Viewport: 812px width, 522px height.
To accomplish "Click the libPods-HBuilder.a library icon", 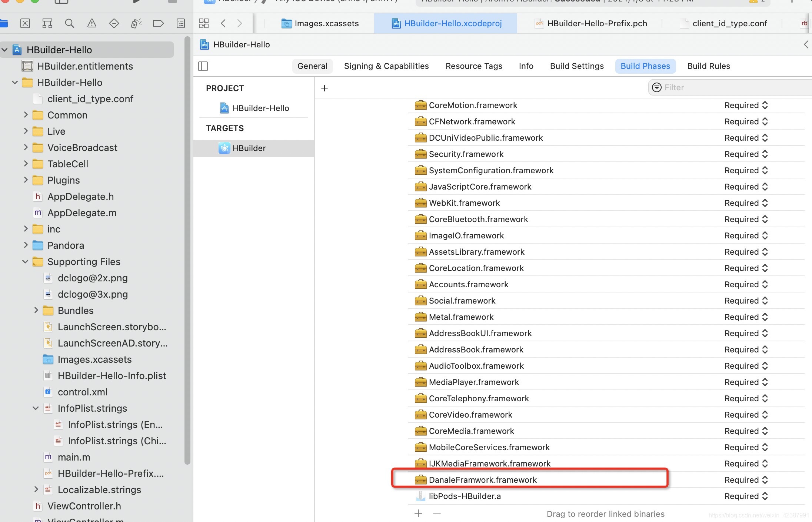I will pyautogui.click(x=420, y=496).
